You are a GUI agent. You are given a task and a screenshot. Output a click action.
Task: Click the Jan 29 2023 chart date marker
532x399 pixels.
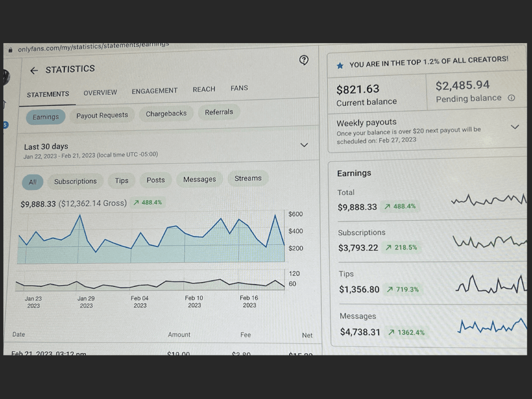(x=86, y=302)
